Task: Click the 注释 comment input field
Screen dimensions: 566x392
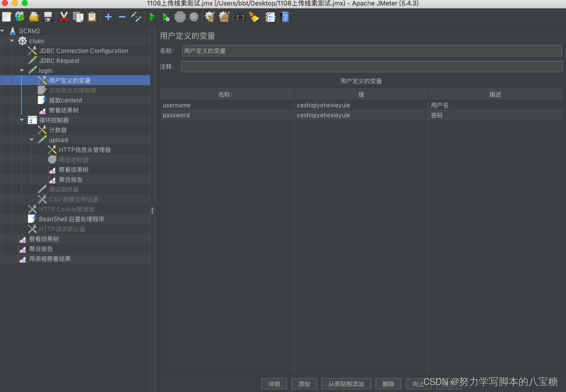Action: point(372,66)
